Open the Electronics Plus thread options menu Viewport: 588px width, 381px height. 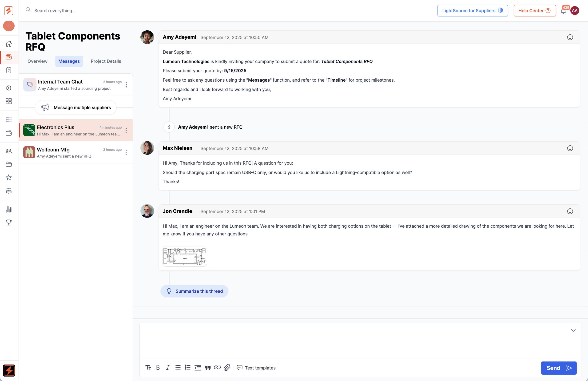pyautogui.click(x=126, y=131)
